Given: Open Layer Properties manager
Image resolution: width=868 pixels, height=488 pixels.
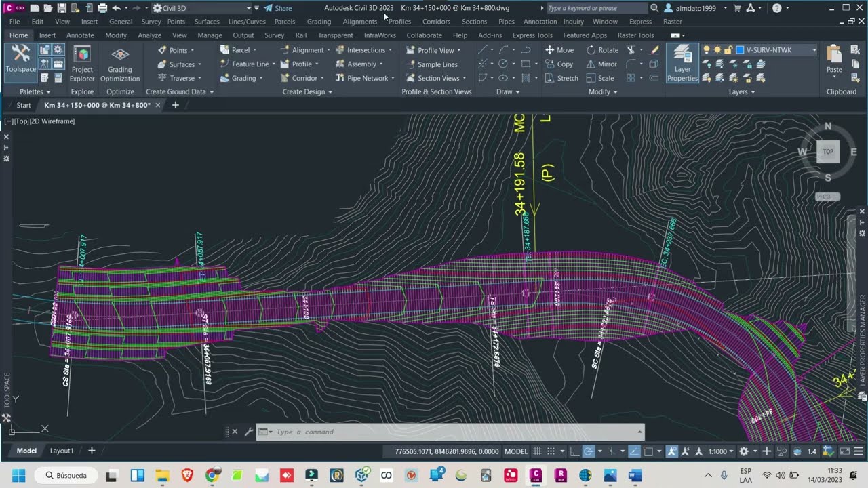Looking at the screenshot, I should tap(682, 63).
